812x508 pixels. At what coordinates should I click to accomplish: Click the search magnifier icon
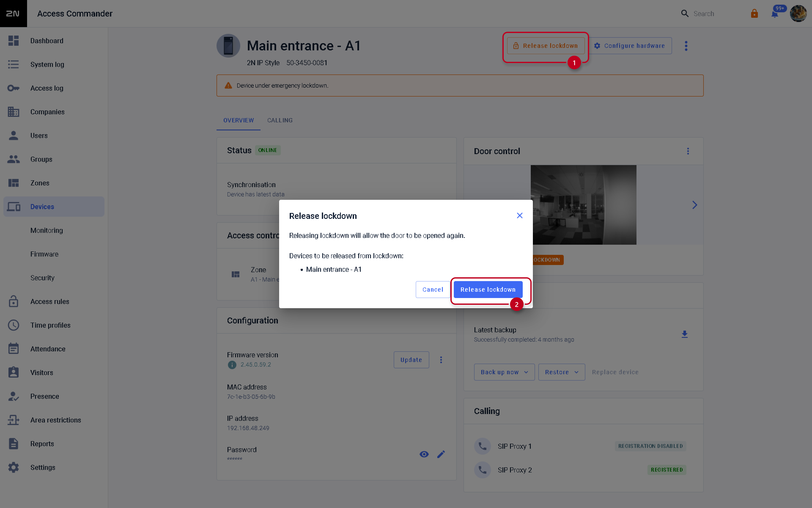pos(684,13)
